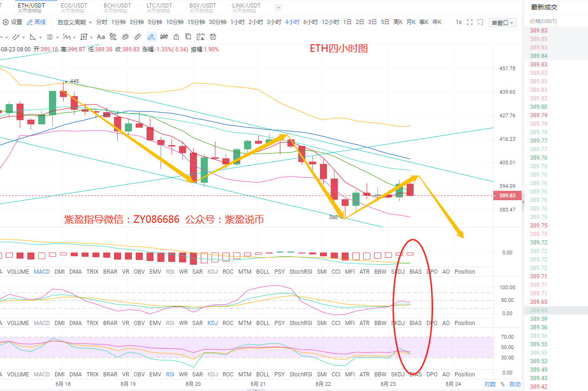Toggle 对数 logarithmic scale
Viewport: 588px width, 391px height.
[490, 384]
